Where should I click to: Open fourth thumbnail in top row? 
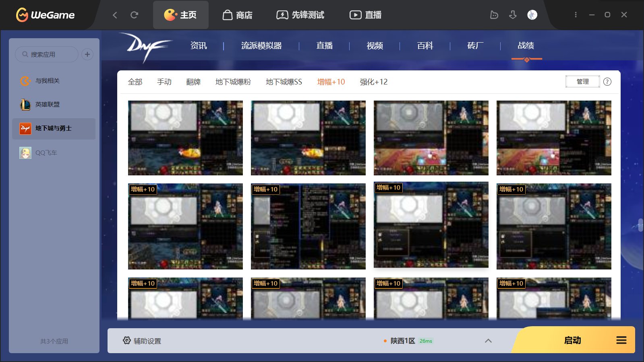tap(554, 138)
